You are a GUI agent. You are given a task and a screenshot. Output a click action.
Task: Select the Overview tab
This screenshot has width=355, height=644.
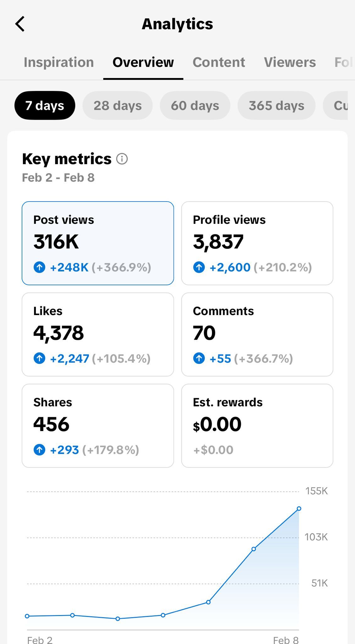point(143,62)
